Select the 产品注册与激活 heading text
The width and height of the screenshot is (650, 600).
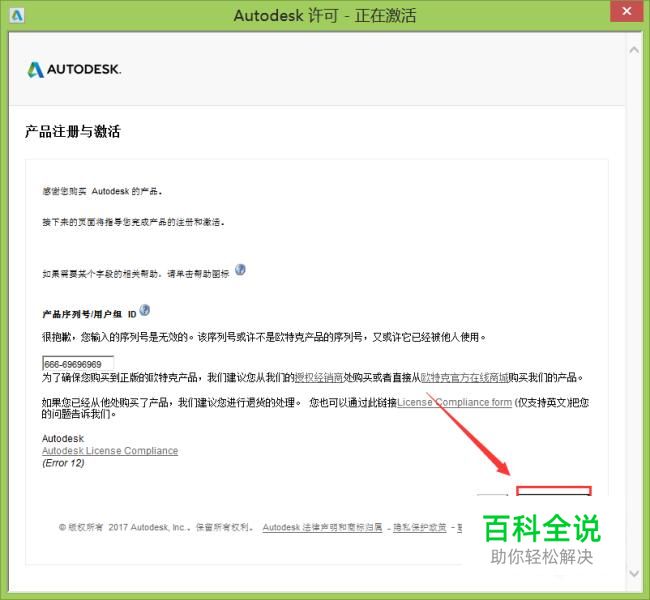tap(73, 131)
